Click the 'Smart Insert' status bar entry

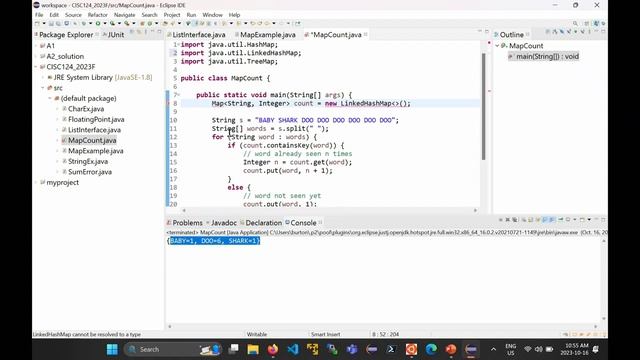(325, 334)
